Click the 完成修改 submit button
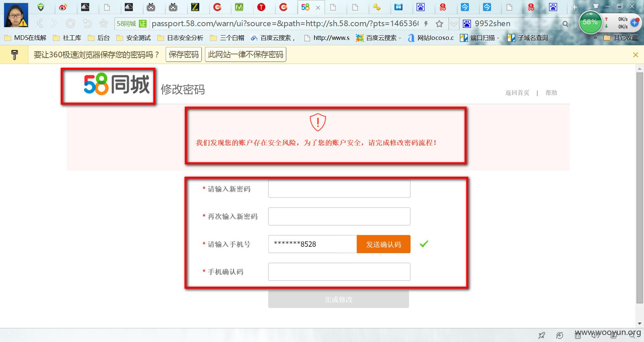This screenshot has height=342, width=644. click(x=338, y=299)
